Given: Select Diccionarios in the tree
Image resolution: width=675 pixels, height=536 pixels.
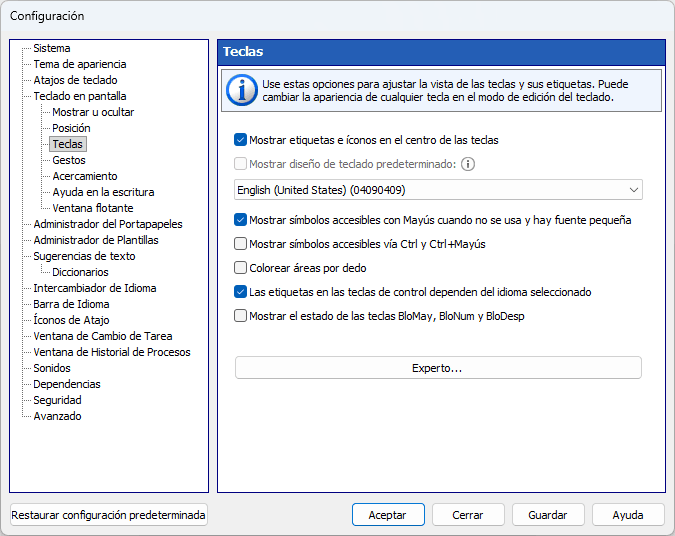Looking at the screenshot, I should (81, 272).
